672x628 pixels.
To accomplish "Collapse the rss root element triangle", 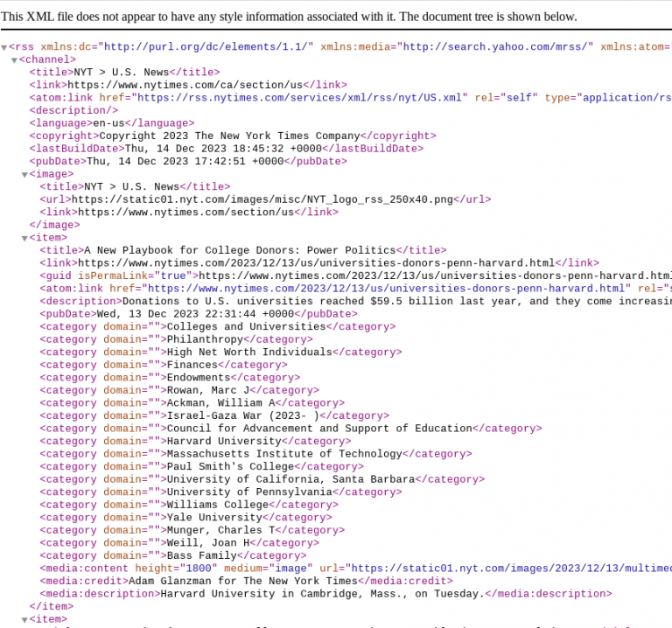I will [x=4, y=47].
